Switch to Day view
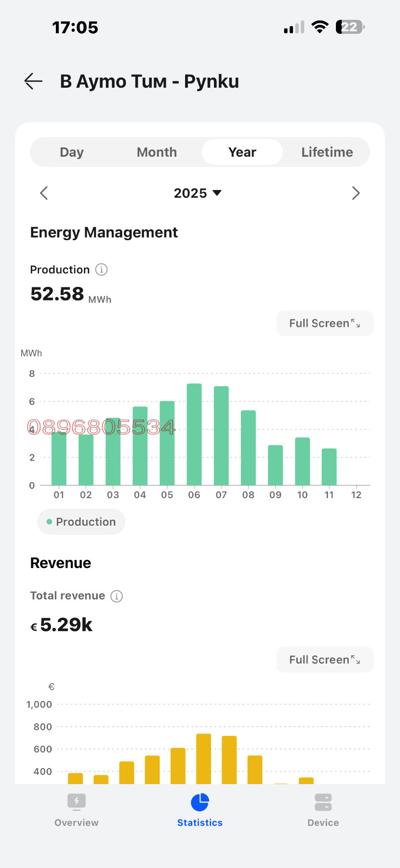Viewport: 400px width, 868px height. 72,152
